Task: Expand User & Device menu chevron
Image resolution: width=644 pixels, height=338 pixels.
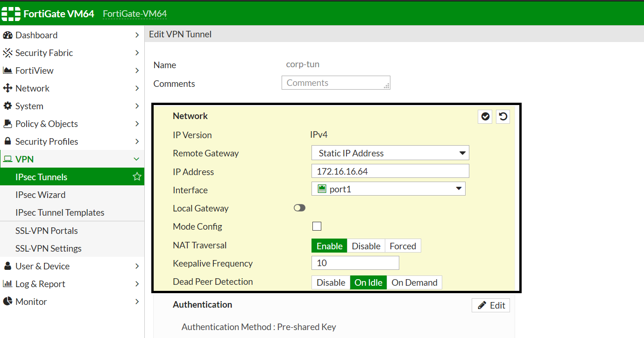Action: 137,266
